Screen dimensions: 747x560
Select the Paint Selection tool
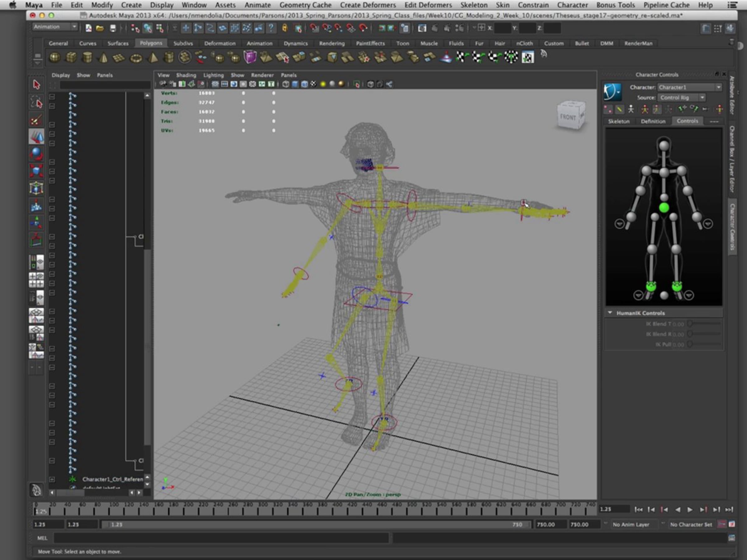pos(36,120)
